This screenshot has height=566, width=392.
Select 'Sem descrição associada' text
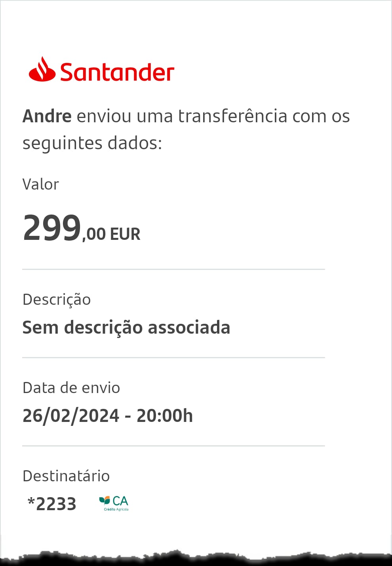pos(126,328)
